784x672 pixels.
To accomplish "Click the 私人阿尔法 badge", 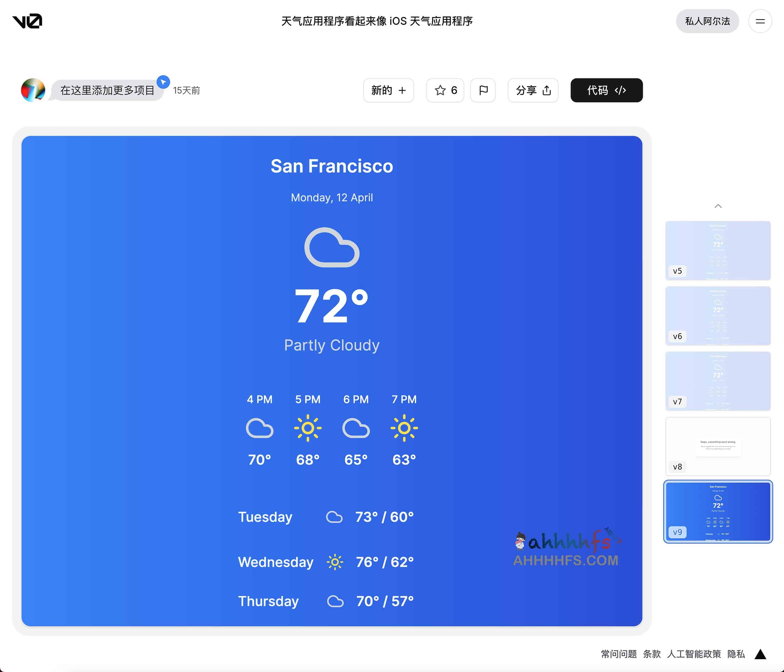I will pyautogui.click(x=707, y=21).
